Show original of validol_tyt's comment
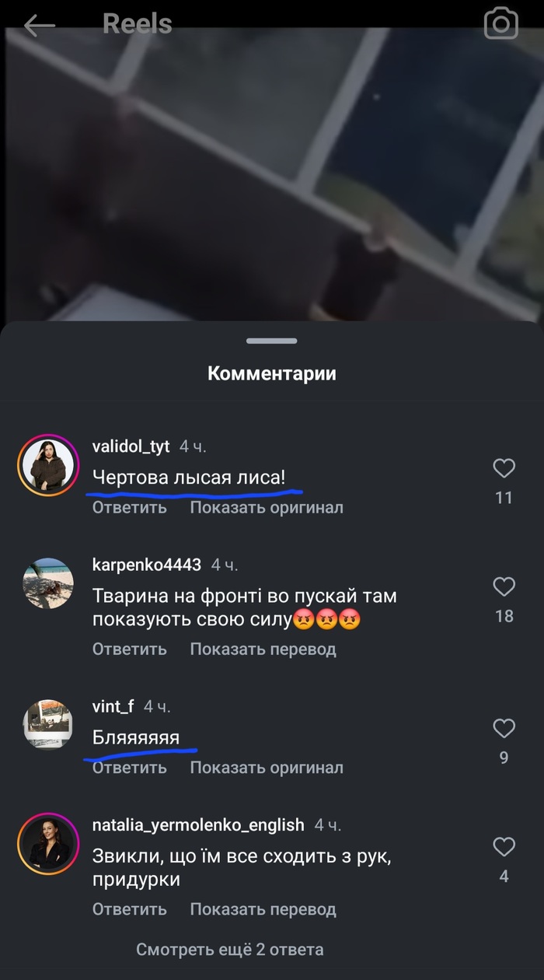 pyautogui.click(x=267, y=507)
